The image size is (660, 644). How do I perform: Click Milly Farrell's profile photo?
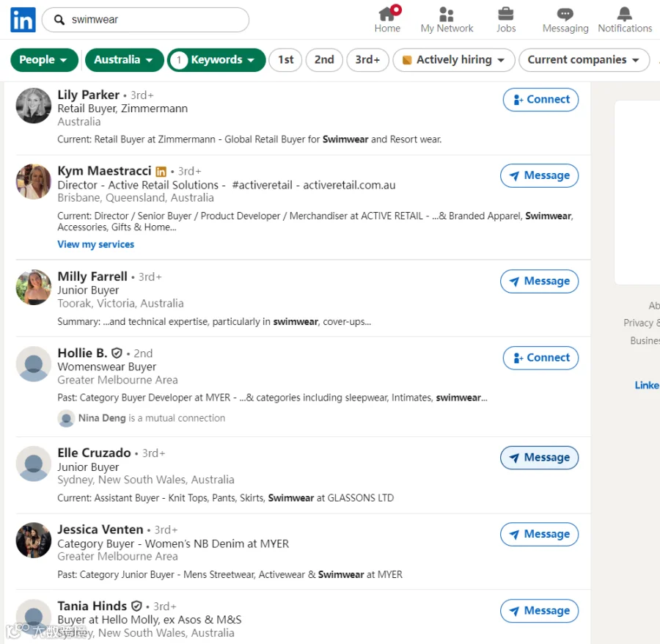click(34, 287)
